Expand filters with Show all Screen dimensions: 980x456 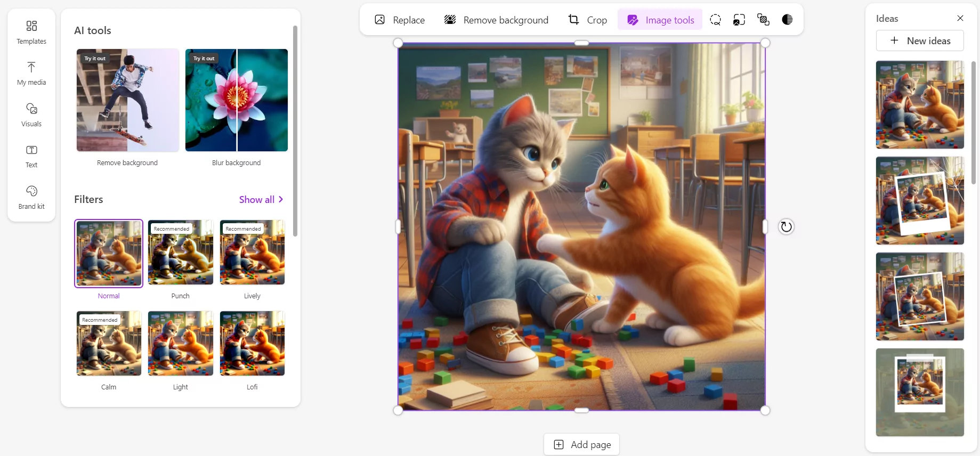point(261,199)
